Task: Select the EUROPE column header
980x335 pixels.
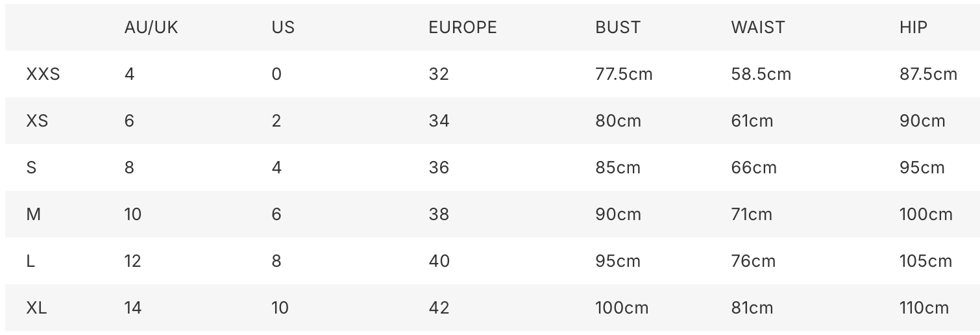Action: (463, 27)
